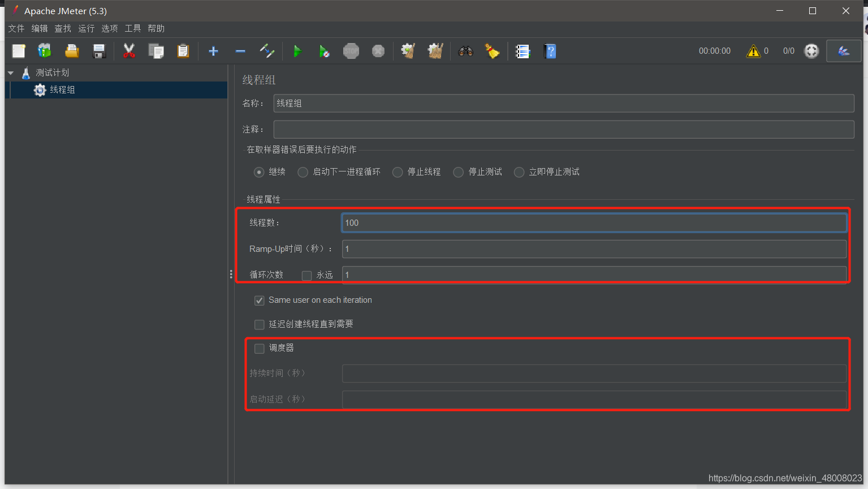
Task: Collapse all nodes with the minus icon
Action: pos(240,51)
